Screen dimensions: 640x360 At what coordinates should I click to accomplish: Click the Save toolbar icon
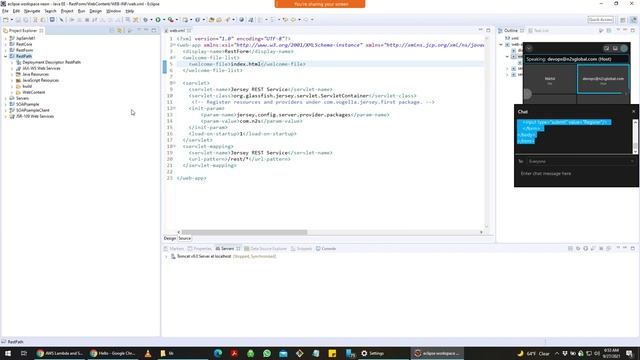pyautogui.click(x=18, y=20)
